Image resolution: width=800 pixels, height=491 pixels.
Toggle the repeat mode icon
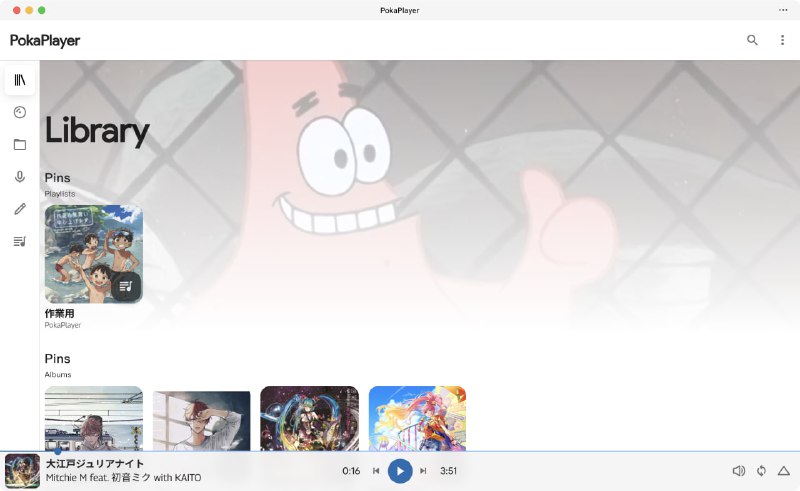[x=761, y=471]
